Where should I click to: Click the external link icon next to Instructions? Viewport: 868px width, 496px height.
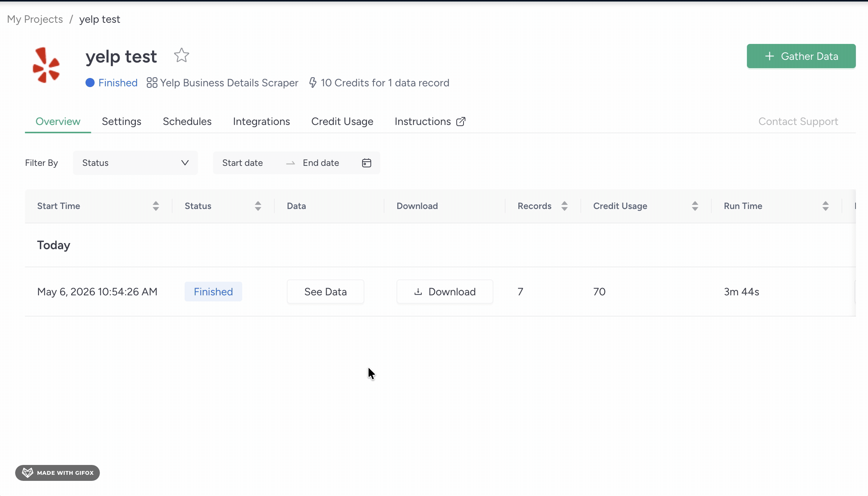click(460, 122)
